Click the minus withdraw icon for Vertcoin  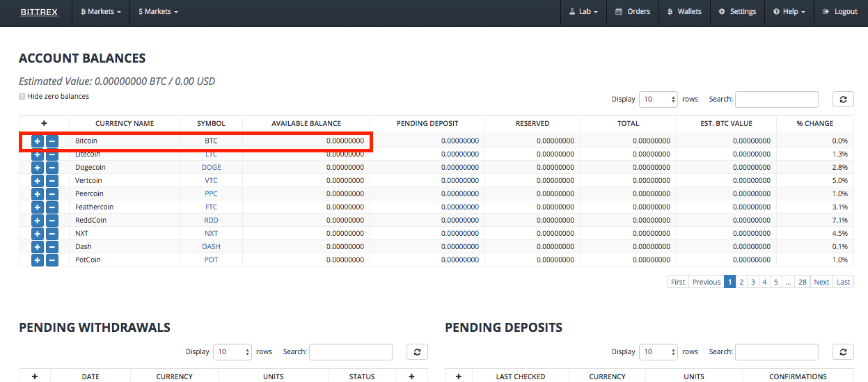click(52, 181)
